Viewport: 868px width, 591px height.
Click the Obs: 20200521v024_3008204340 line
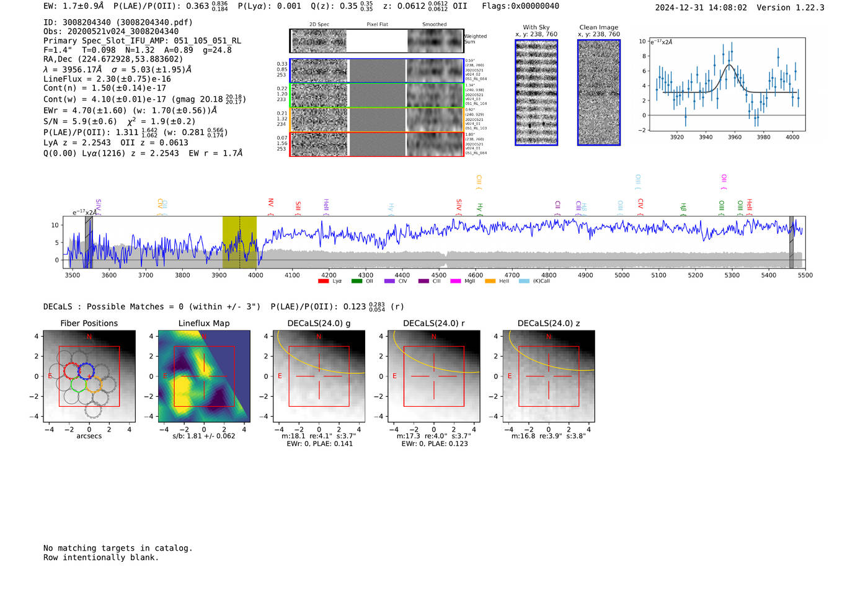[x=111, y=32]
